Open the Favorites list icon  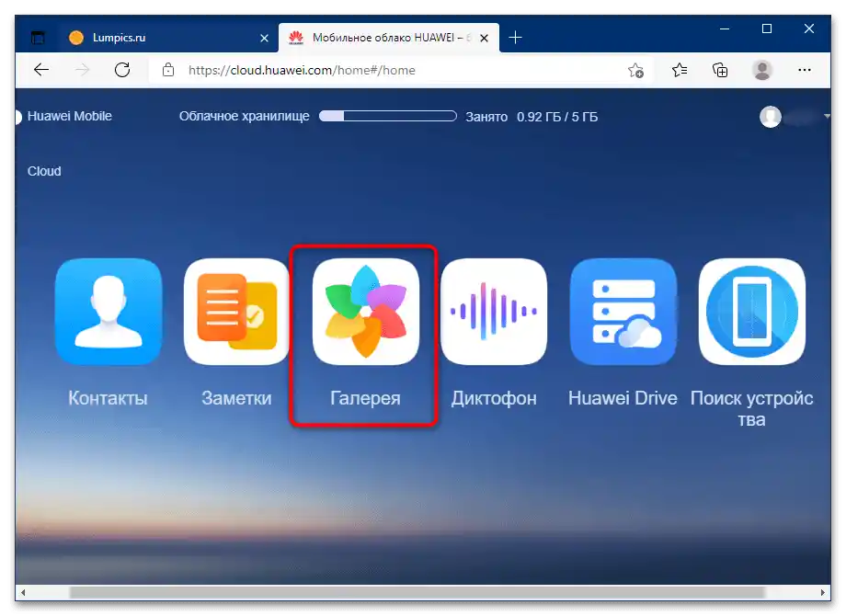point(680,70)
